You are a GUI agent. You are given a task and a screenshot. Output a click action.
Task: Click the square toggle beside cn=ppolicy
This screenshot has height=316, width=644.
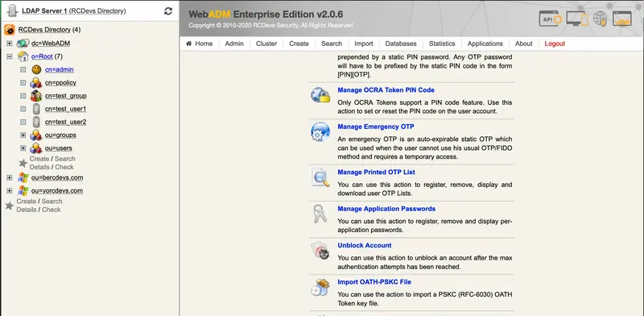coord(23,83)
